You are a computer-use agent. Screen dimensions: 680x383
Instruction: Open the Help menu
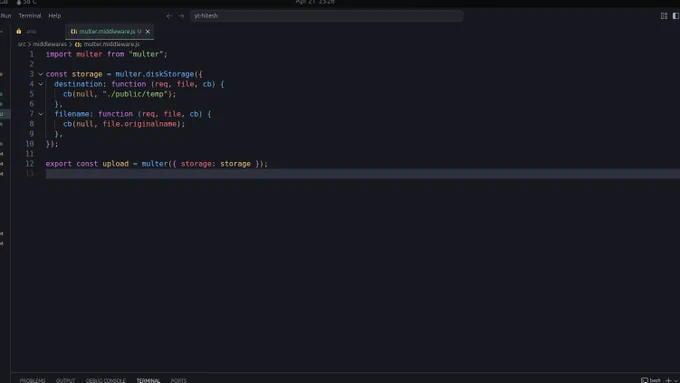[55, 16]
